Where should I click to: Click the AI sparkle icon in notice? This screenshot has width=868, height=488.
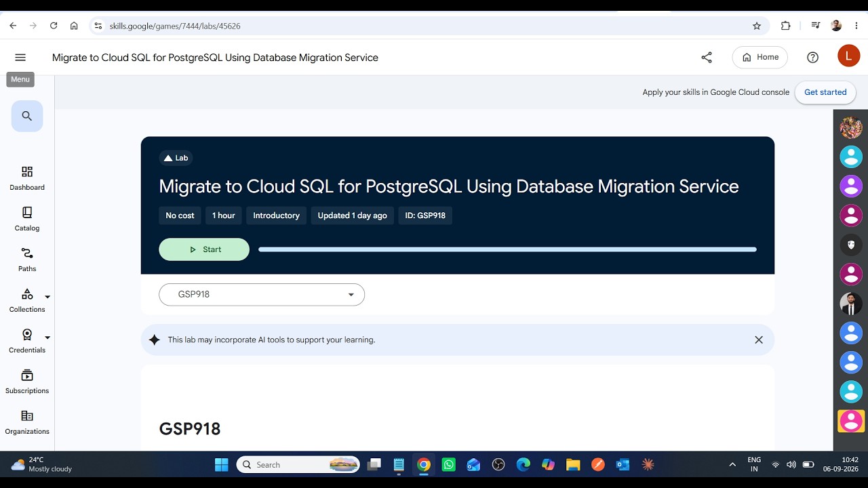tap(155, 340)
